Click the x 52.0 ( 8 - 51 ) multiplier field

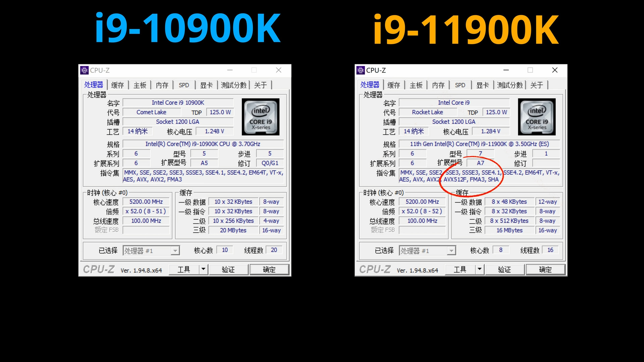(x=146, y=211)
